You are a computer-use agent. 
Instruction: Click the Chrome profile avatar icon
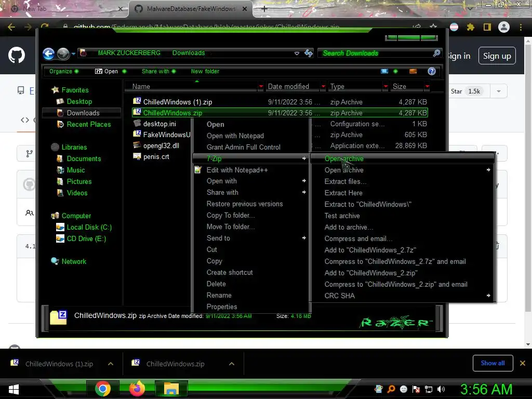tap(504, 27)
